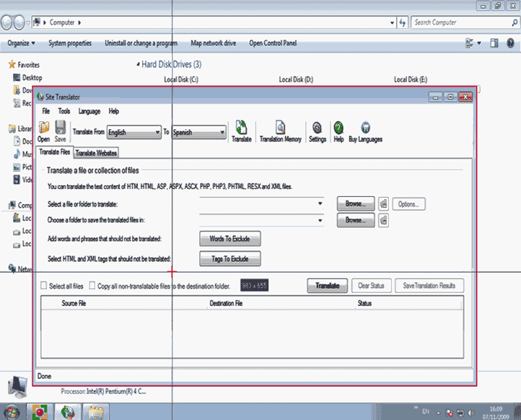
Task: Expand the file or folder to translate combo
Action: [320, 204]
